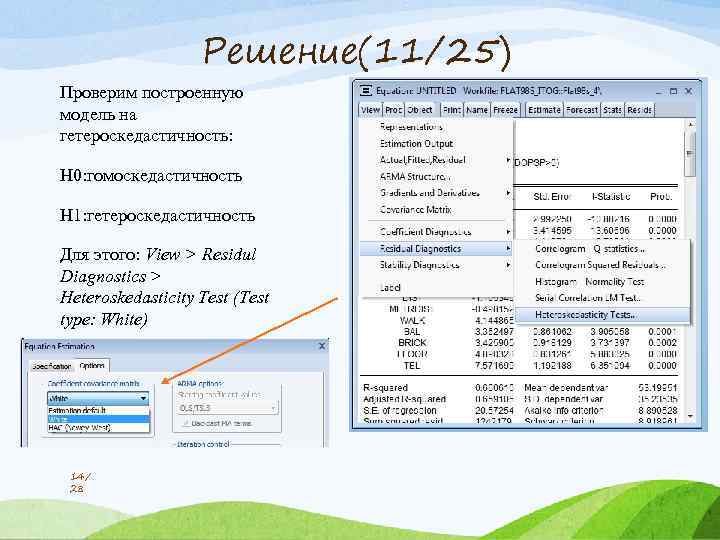Viewport: 720px width, 540px height.
Task: Open Residual Diagnostics submenu
Action: pyautogui.click(x=436, y=248)
